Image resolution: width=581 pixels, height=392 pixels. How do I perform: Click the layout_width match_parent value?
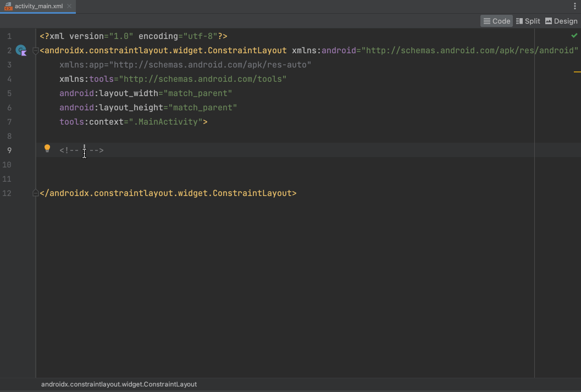tap(198, 93)
